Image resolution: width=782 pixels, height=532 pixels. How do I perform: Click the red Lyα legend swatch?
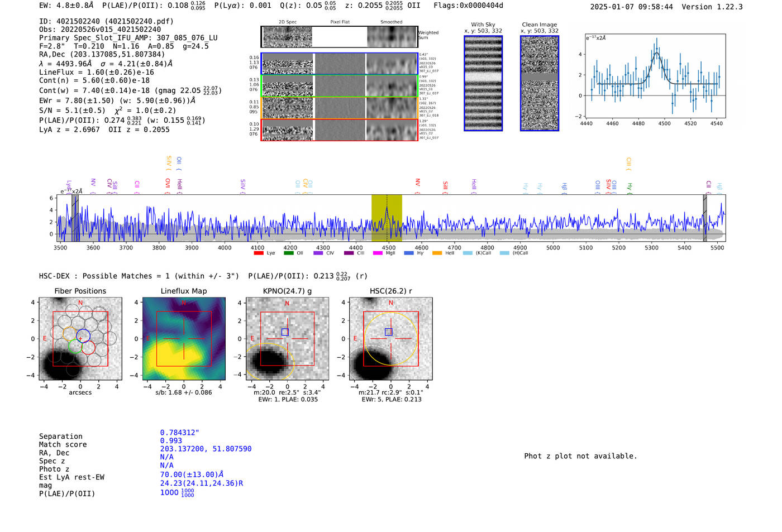(258, 253)
